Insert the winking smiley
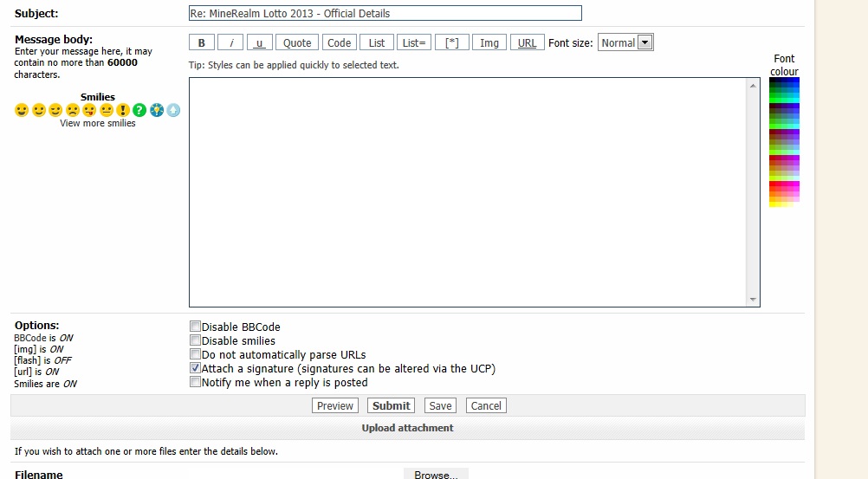The image size is (868, 479). [x=55, y=110]
